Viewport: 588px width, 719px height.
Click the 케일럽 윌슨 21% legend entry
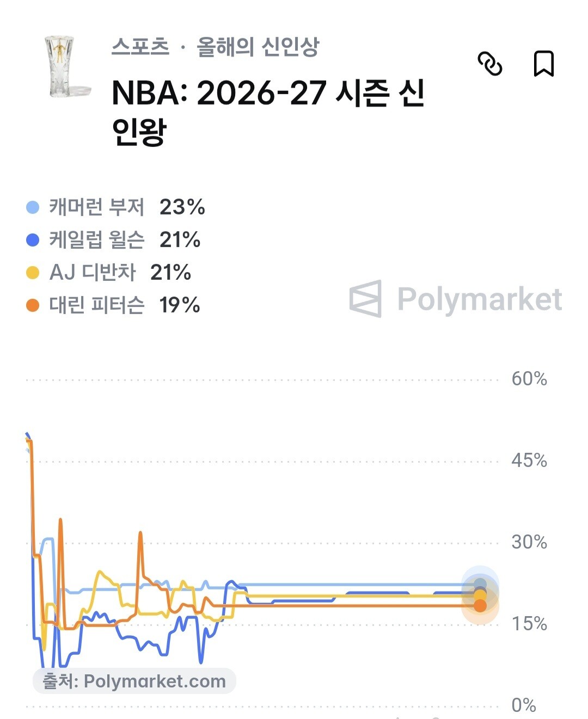113,240
